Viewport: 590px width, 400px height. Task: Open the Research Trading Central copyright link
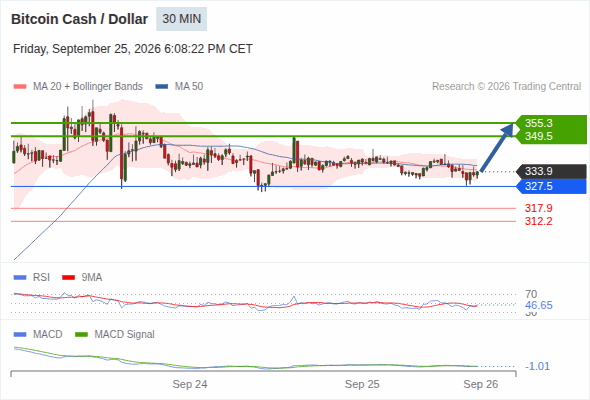[x=506, y=87]
